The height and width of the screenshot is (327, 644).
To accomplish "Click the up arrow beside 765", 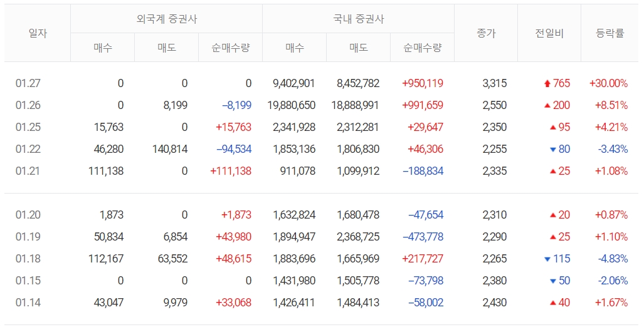I will pyautogui.click(x=547, y=84).
